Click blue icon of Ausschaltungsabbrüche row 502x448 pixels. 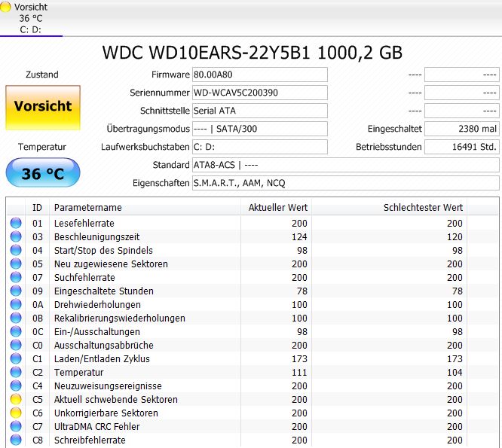point(16,345)
